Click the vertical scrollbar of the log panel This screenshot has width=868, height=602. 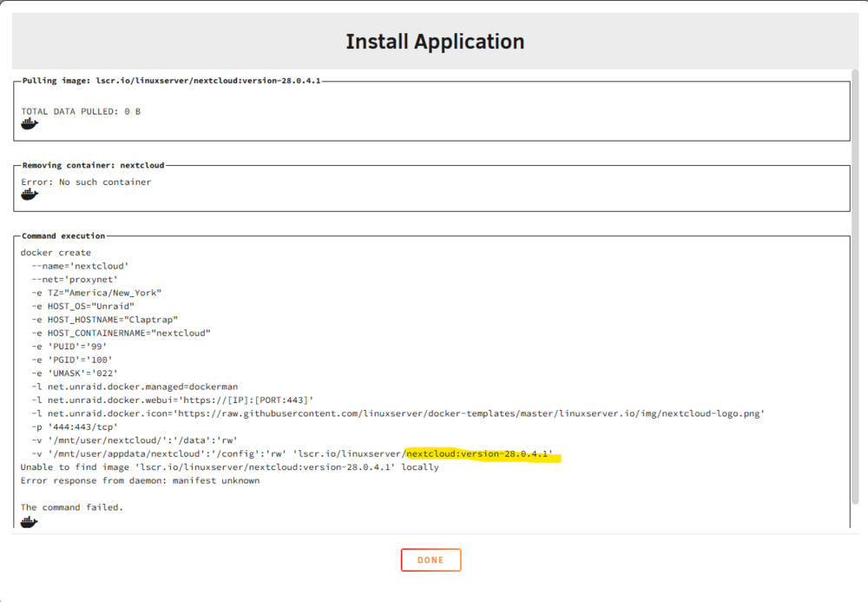pyautogui.click(x=856, y=287)
